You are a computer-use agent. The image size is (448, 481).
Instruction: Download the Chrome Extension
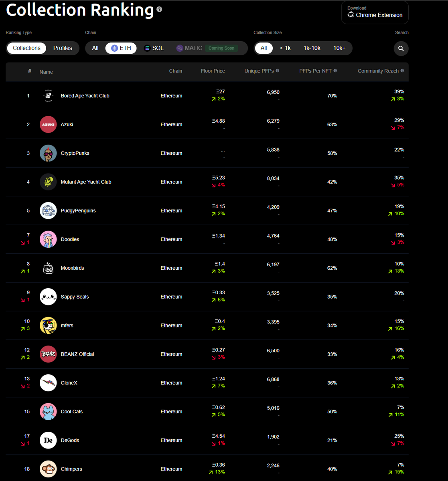tap(375, 12)
